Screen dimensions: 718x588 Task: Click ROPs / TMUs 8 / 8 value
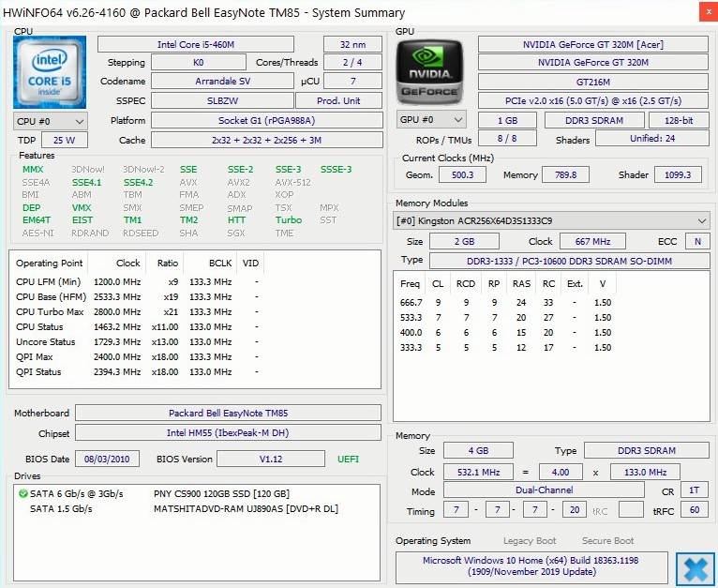[x=507, y=139]
